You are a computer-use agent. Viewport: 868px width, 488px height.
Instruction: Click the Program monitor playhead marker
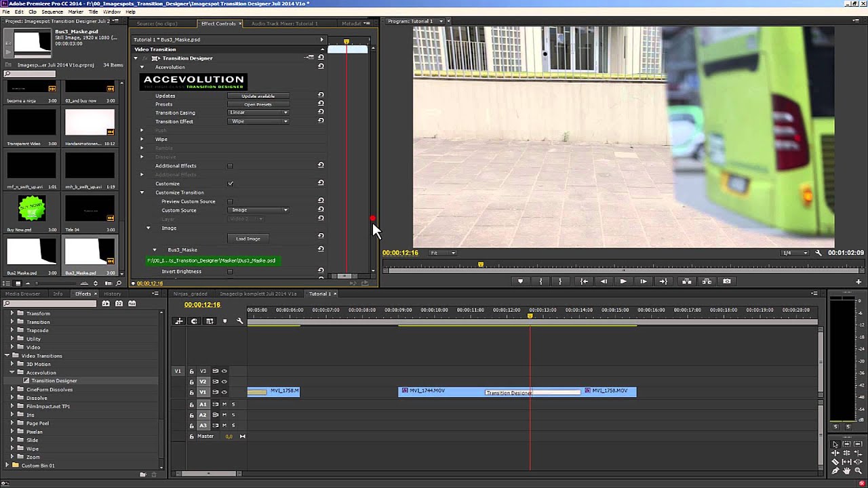tap(481, 264)
